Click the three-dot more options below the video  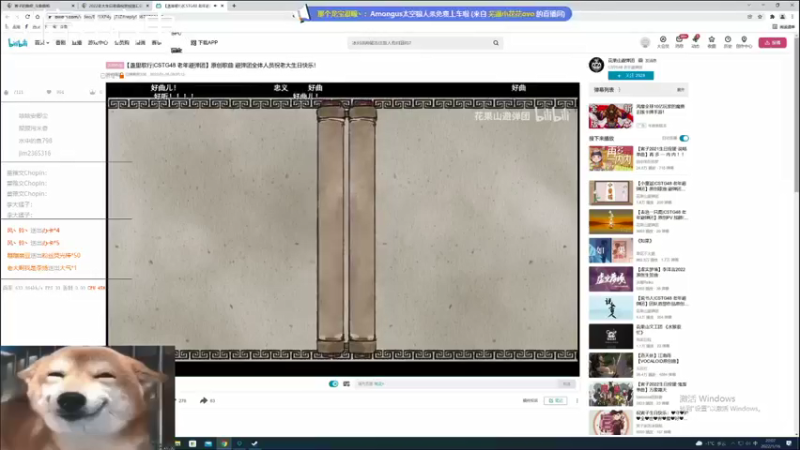tap(577, 401)
